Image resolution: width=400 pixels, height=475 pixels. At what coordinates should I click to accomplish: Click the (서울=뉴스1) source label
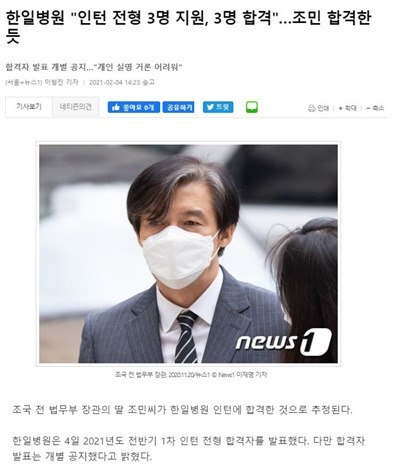(24, 82)
